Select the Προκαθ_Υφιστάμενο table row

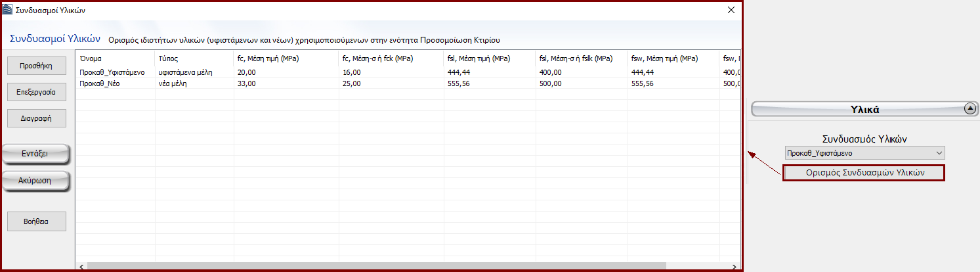coord(112,72)
